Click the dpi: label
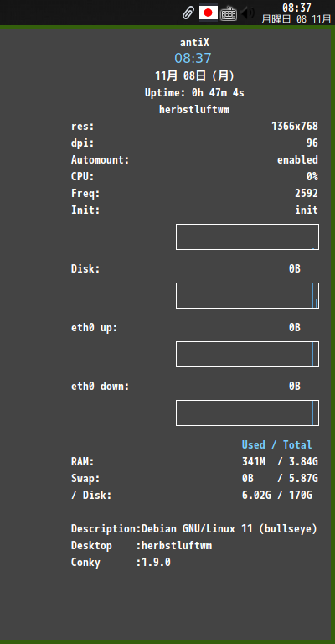The height and width of the screenshot is (644, 335). click(x=82, y=143)
